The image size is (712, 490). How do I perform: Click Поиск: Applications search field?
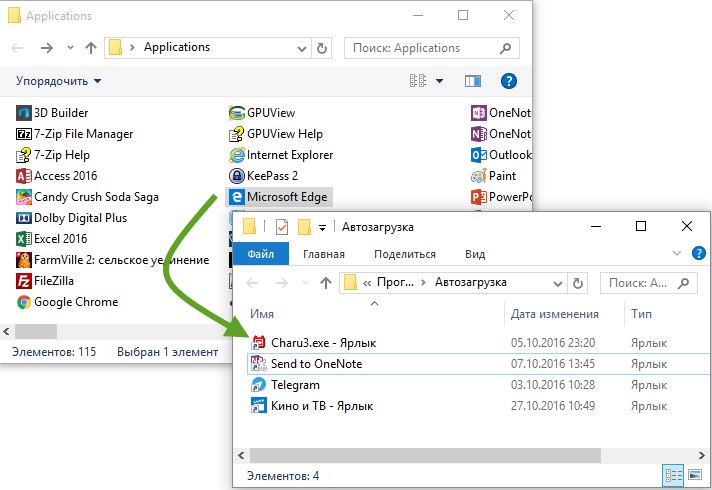pyautogui.click(x=431, y=48)
